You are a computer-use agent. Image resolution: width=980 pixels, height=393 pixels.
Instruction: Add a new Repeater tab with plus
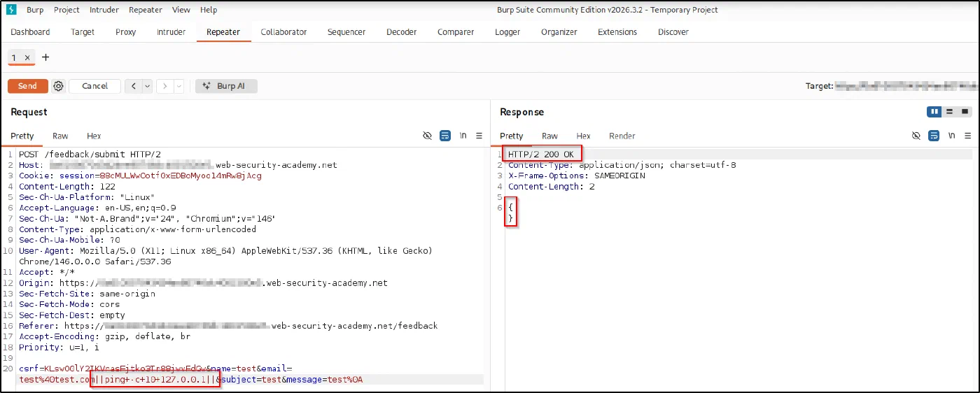(x=45, y=57)
